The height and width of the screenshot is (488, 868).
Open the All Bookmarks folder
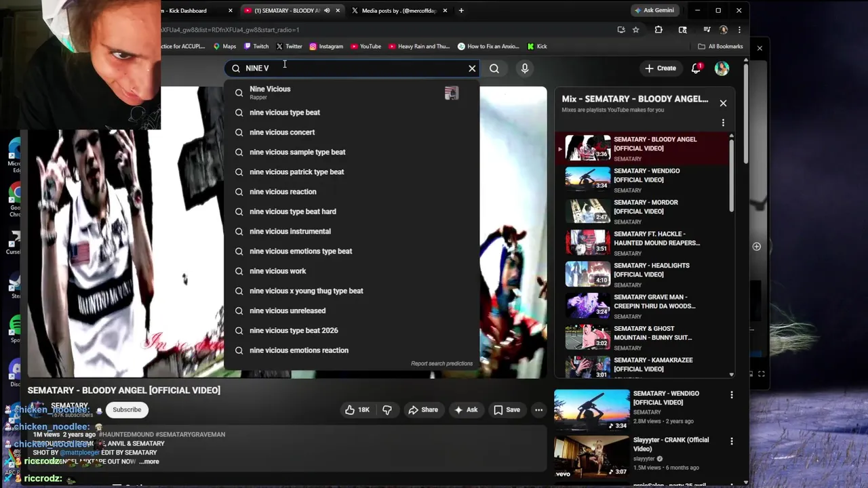click(720, 46)
